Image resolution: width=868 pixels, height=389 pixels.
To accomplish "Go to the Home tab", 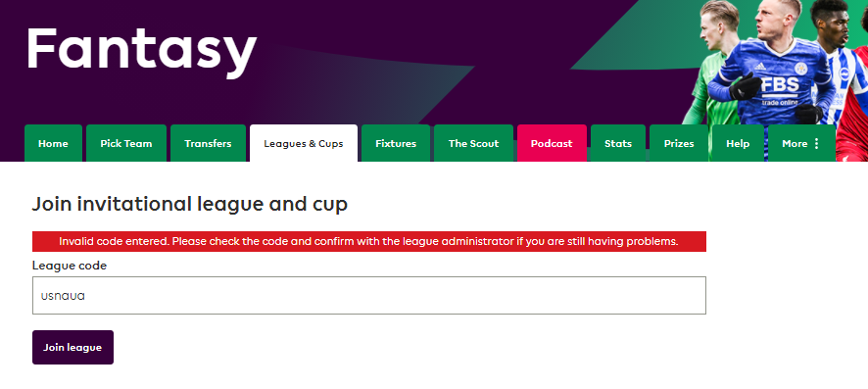I will pos(53,143).
